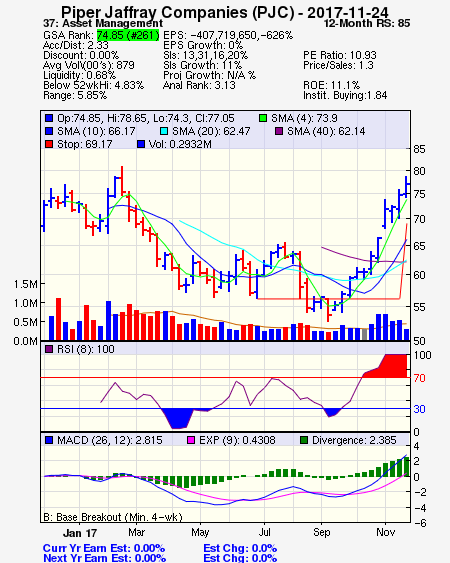Click the green SMA (4) legend swatch
Screen dimensions: 450x563
263,118
